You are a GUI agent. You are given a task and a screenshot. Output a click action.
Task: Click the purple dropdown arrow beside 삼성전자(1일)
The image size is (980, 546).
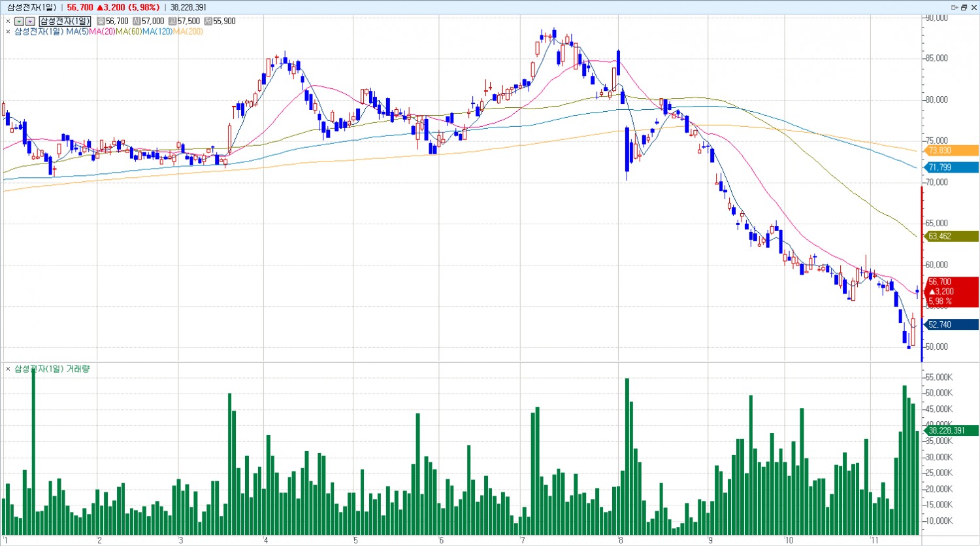pos(30,22)
